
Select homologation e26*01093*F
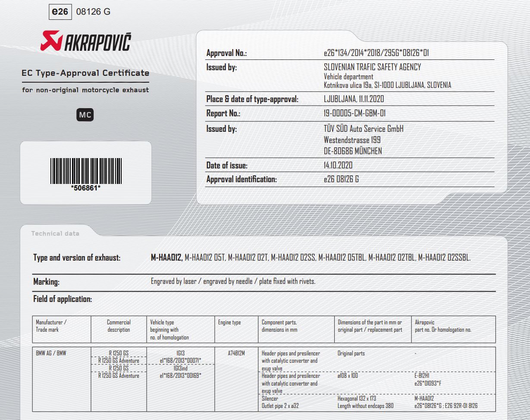coord(428,383)
